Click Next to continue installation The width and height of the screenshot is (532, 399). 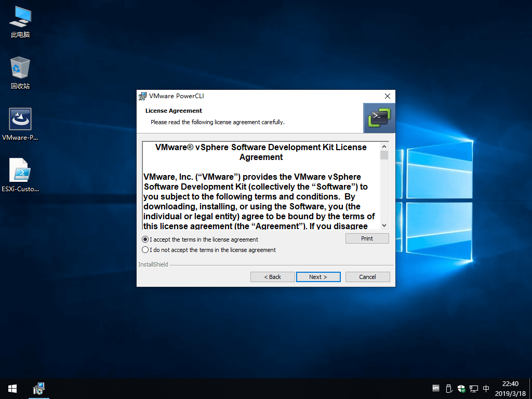pyautogui.click(x=318, y=276)
